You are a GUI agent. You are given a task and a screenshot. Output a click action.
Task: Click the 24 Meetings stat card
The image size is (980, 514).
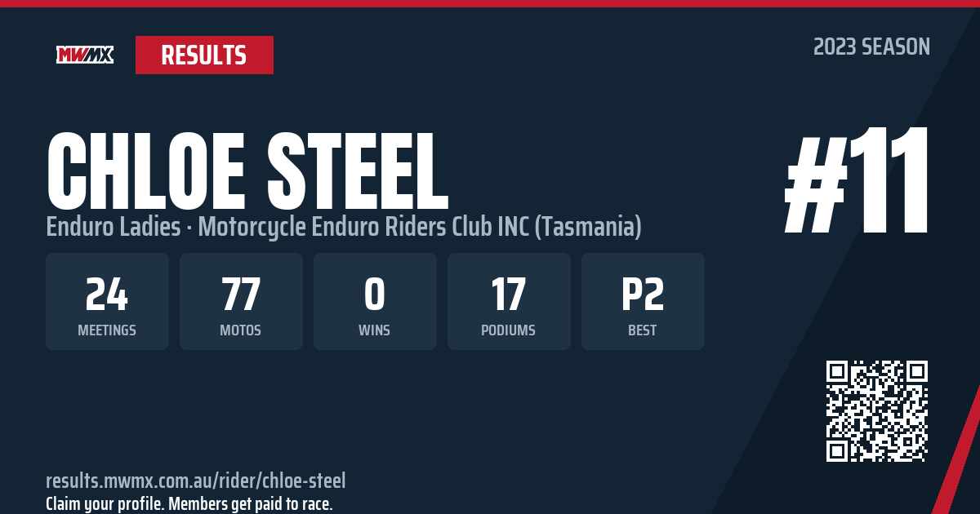[x=107, y=301]
